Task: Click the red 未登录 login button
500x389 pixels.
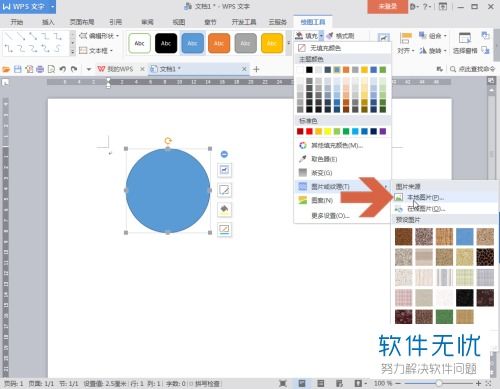Action: click(388, 7)
